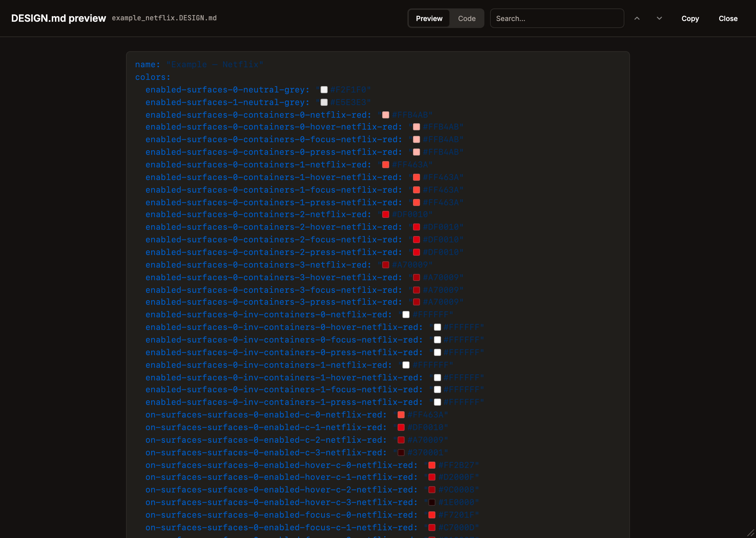The height and width of the screenshot is (538, 756).
Task: Click swatch for containers-1-focus-netflix-red
Action: pos(416,190)
